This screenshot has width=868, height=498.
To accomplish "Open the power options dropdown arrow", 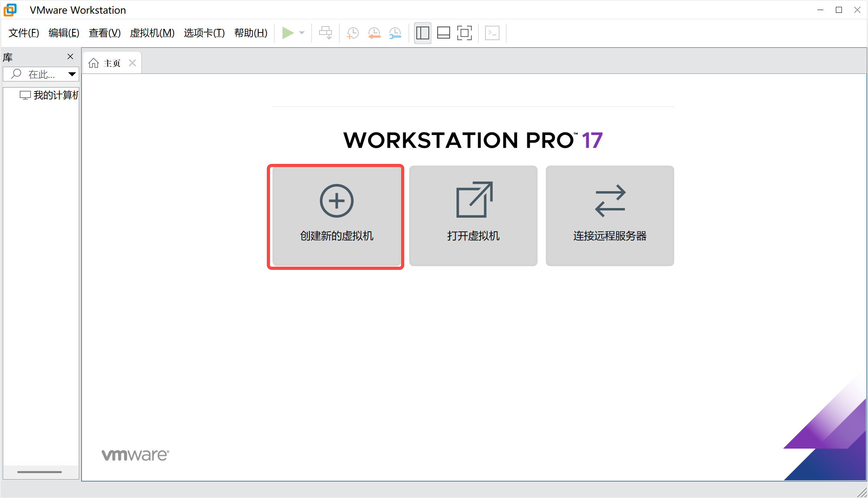I will (x=302, y=33).
